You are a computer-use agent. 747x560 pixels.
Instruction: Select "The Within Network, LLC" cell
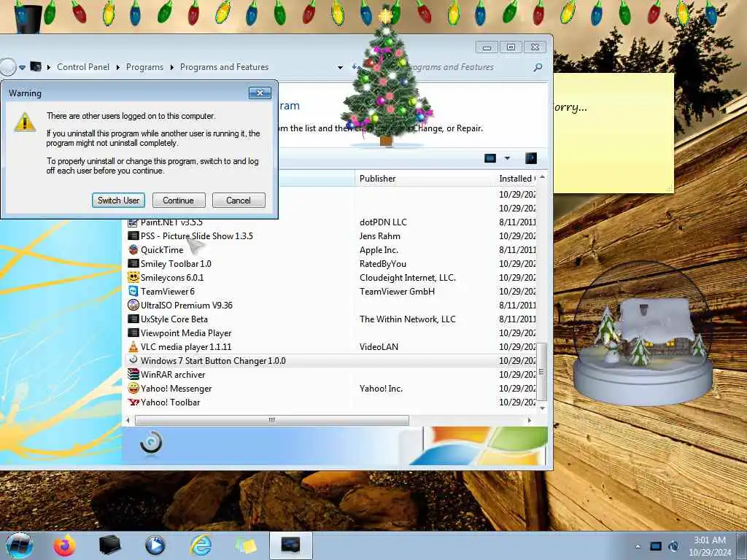coord(407,319)
